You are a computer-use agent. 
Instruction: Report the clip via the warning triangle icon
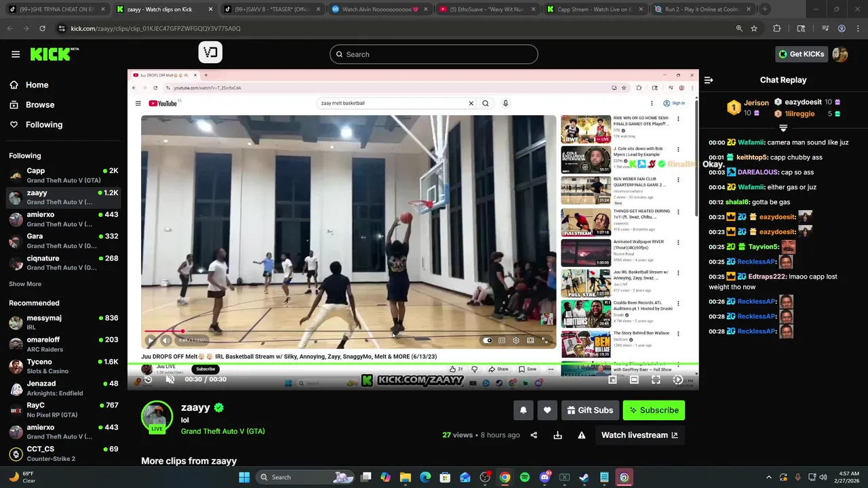pos(581,435)
